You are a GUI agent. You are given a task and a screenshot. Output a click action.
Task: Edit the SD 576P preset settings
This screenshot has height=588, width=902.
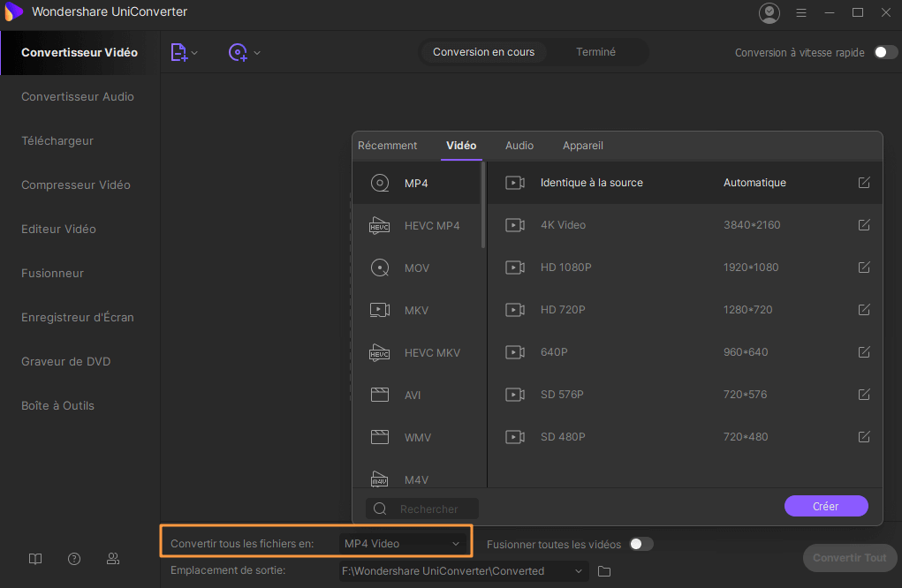(864, 395)
